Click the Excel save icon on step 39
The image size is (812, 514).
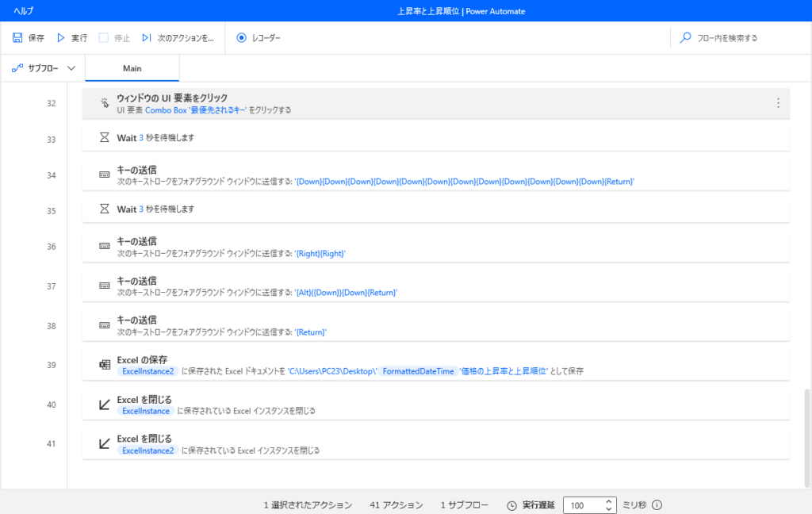pyautogui.click(x=105, y=365)
